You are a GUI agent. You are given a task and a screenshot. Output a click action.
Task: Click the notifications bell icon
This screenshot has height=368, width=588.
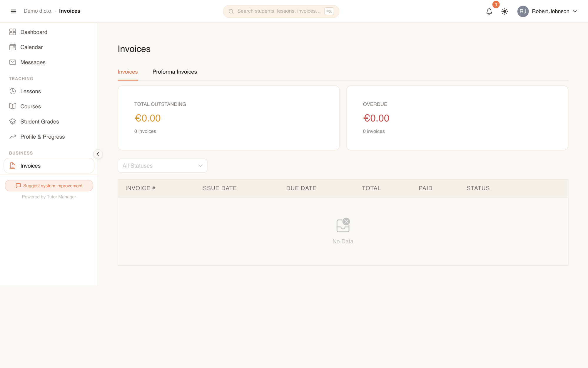pyautogui.click(x=489, y=11)
